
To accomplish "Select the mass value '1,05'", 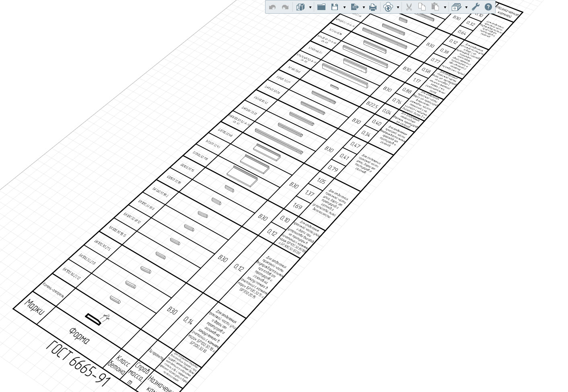I will coord(321,181).
